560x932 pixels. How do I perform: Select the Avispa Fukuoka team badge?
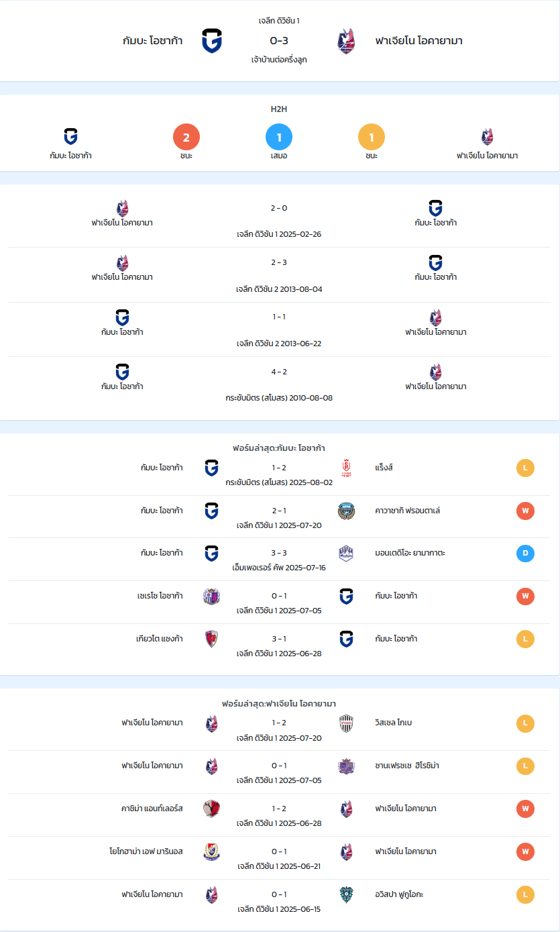click(x=346, y=894)
